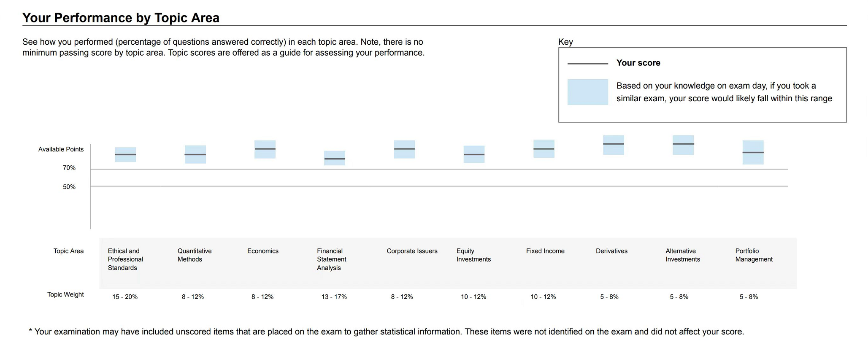Click the Your Performance by Topic Area heading
The height and width of the screenshot is (345, 868).
pyautogui.click(x=121, y=18)
